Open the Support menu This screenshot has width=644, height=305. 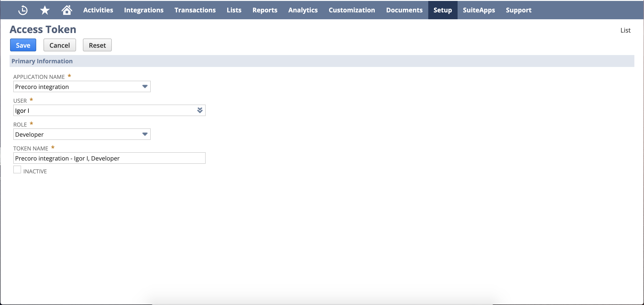tap(518, 10)
